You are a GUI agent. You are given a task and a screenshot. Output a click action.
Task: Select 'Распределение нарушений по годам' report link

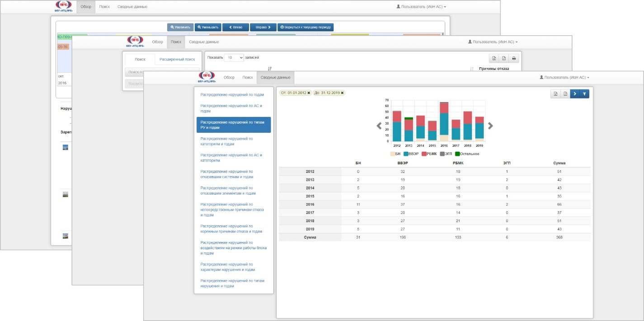pyautogui.click(x=232, y=95)
